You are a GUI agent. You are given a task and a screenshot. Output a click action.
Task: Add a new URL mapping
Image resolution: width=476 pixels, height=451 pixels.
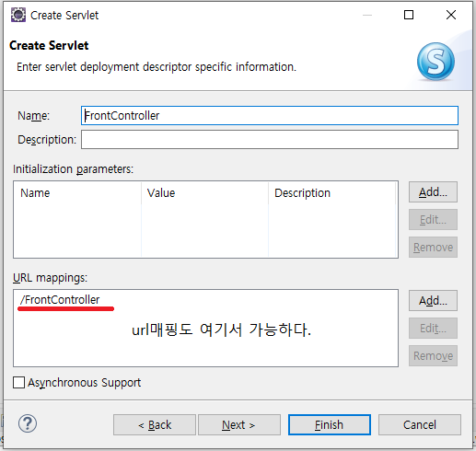point(433,301)
